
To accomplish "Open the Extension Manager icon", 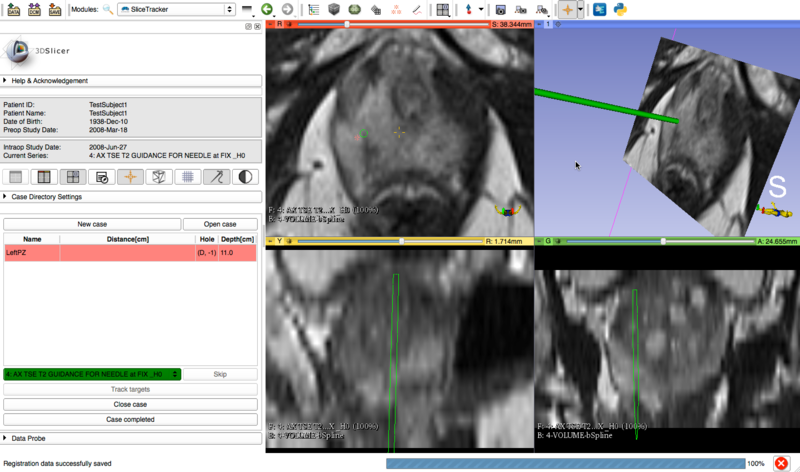I will tap(600, 9).
